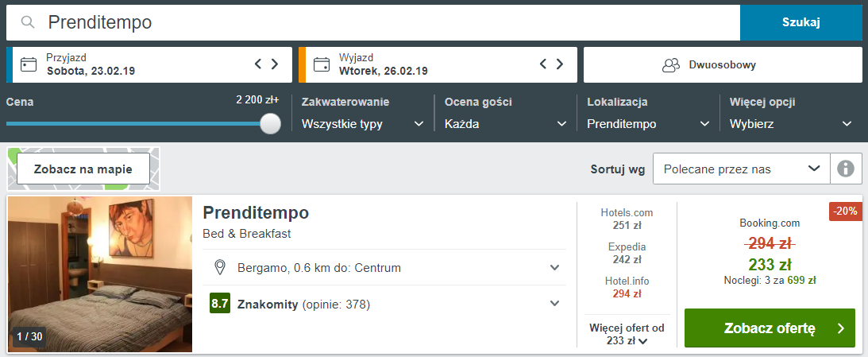This screenshot has height=357, width=868.
Task: Click the Zobacz ofertę button
Action: click(x=770, y=328)
